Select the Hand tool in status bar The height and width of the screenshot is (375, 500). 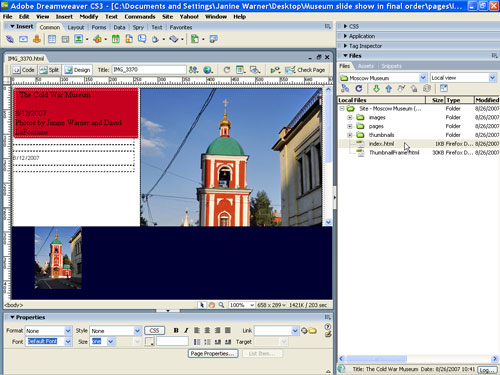point(211,305)
